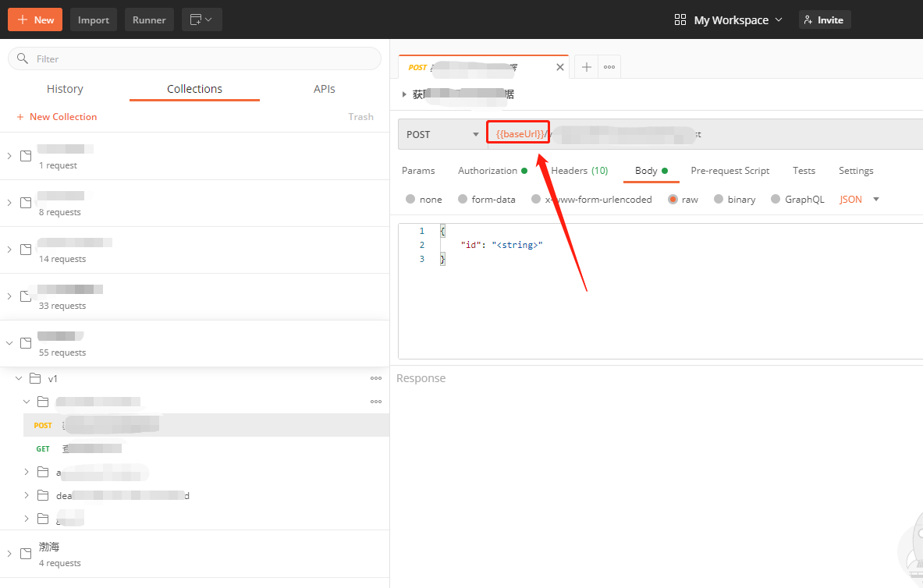Expand the collection with 1 request
Image resolution: width=923 pixels, height=588 pixels.
pos(9,156)
